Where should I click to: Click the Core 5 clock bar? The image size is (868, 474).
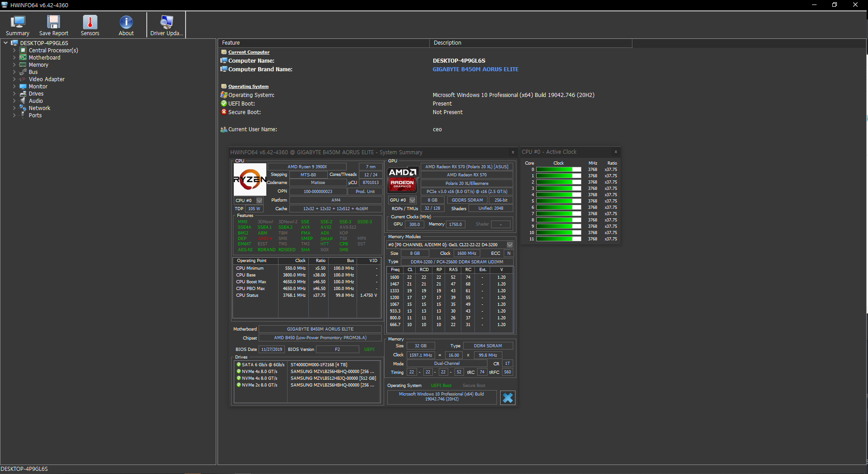click(559, 201)
